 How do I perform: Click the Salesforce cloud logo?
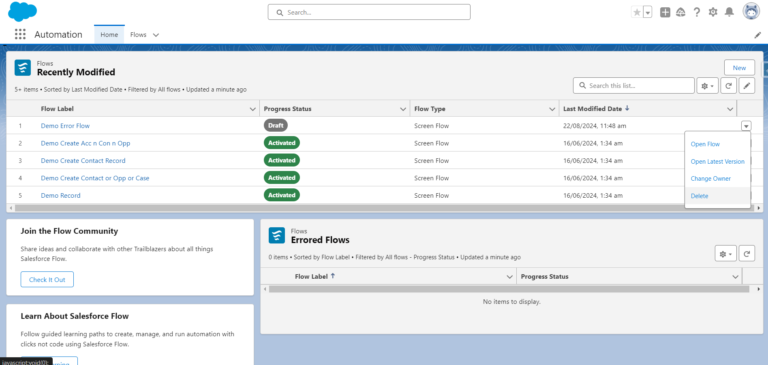[23, 12]
